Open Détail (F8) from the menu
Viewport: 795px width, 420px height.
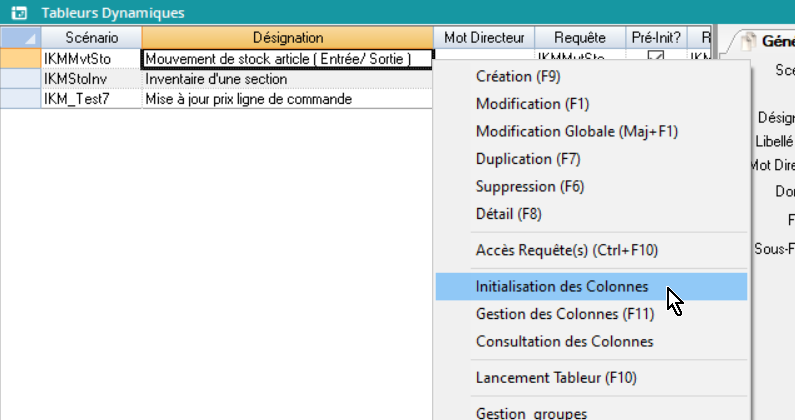click(x=510, y=213)
